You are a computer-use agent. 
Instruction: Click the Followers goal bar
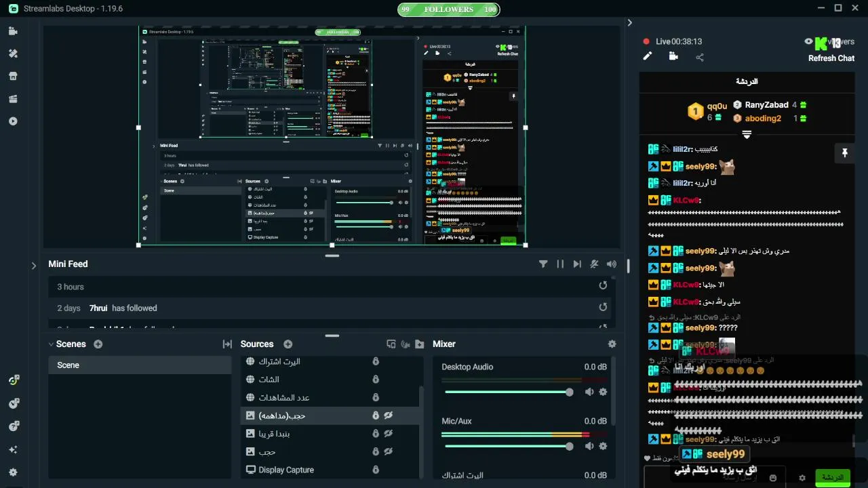pyautogui.click(x=449, y=9)
